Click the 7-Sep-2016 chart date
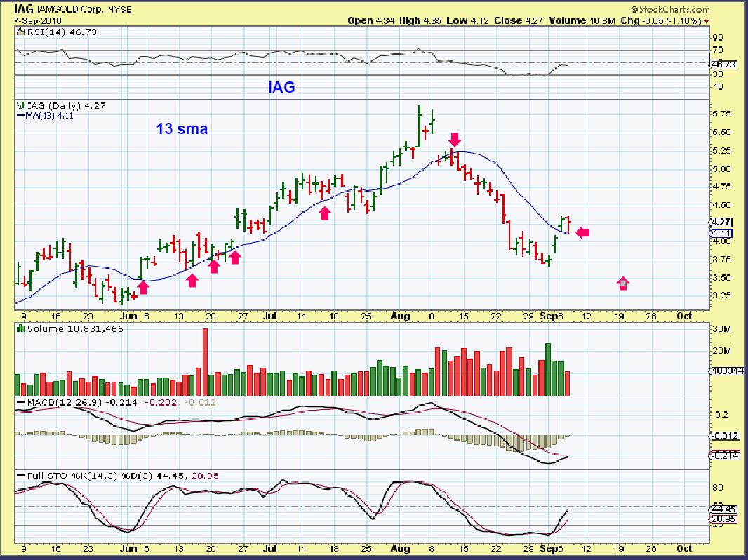 (x=38, y=20)
